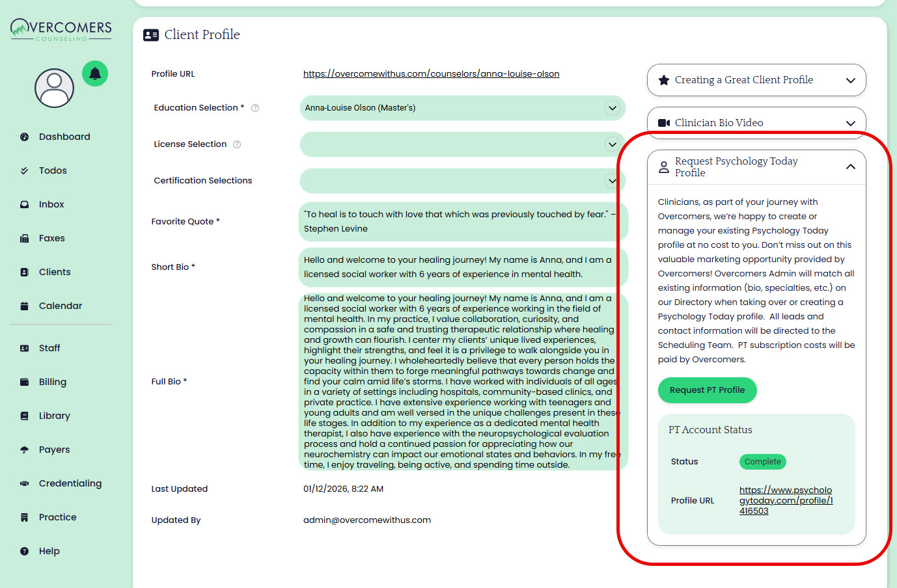The height and width of the screenshot is (588, 897).
Task: Click the Credentialing icon in sidebar
Action: coord(25,483)
